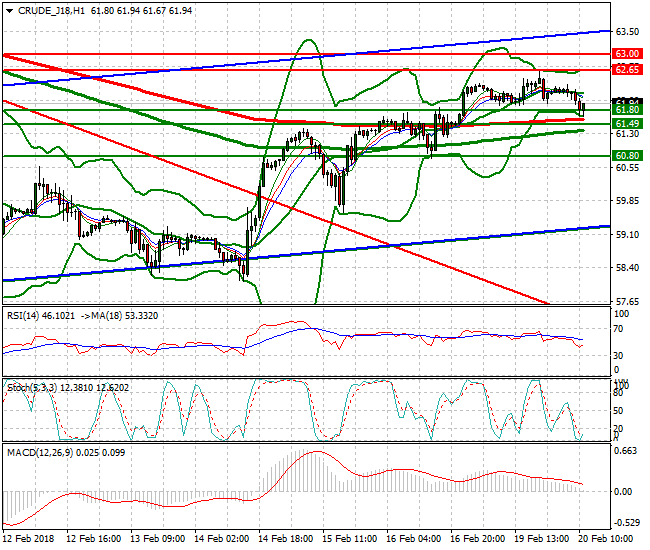Click the green 60.80 price level label
This screenshot has width=650, height=550.
(x=627, y=156)
